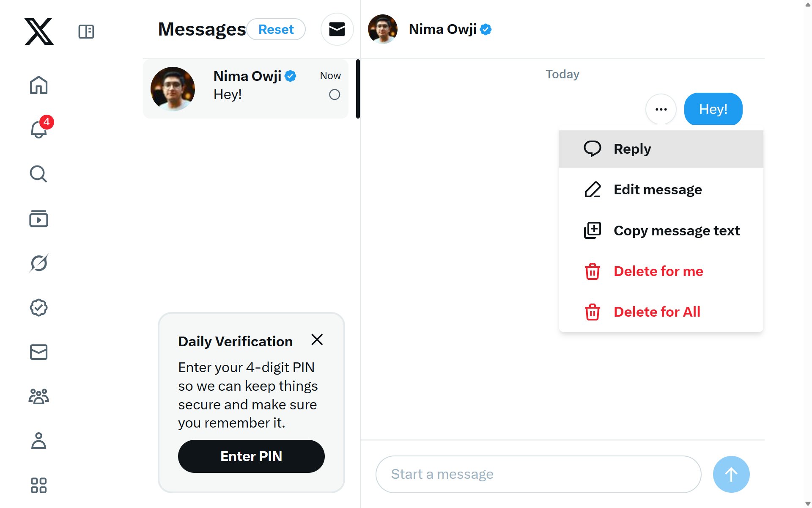
Task: Dismiss the Daily Verification card
Action: (317, 340)
